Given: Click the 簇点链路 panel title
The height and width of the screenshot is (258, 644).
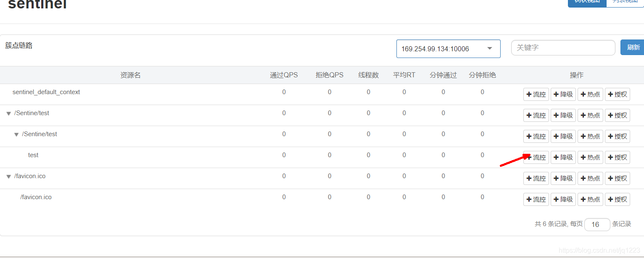Looking at the screenshot, I should point(19,45).
